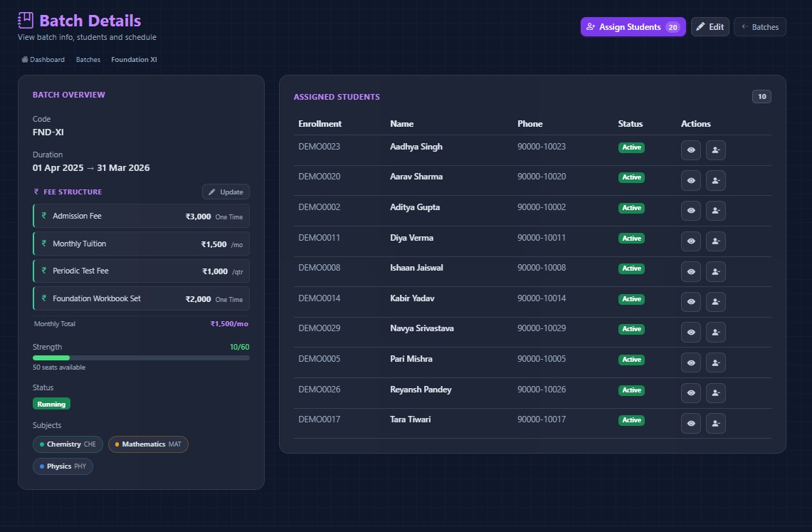Click the Batch Details book icon
Image resolution: width=812 pixels, height=532 pixels.
[x=26, y=20]
